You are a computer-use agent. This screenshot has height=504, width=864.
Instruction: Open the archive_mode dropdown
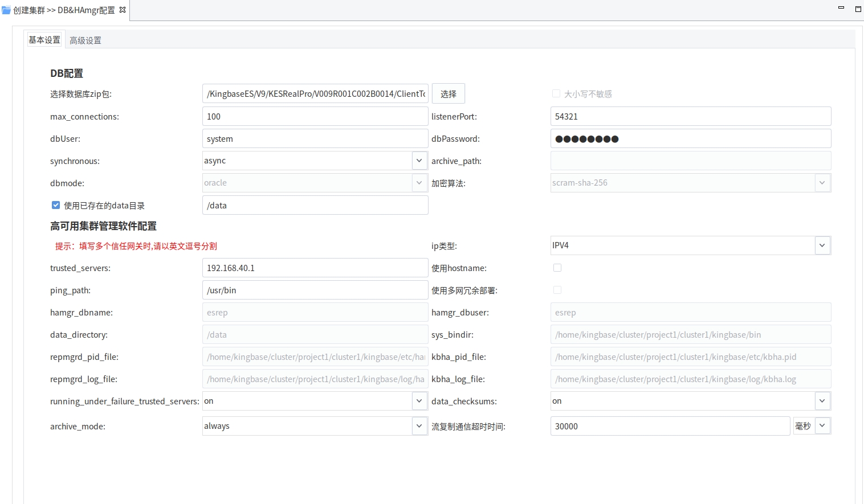click(x=419, y=426)
